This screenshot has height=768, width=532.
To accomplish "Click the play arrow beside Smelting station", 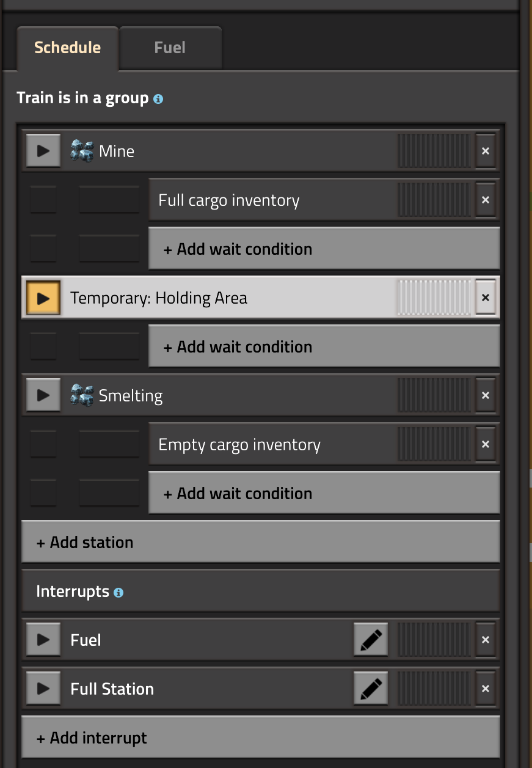I will pyautogui.click(x=43, y=395).
